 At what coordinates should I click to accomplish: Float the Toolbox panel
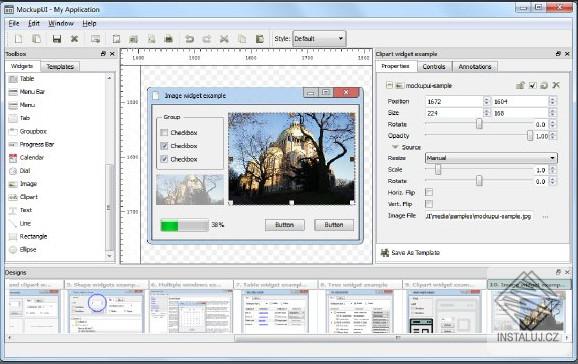[x=103, y=54]
